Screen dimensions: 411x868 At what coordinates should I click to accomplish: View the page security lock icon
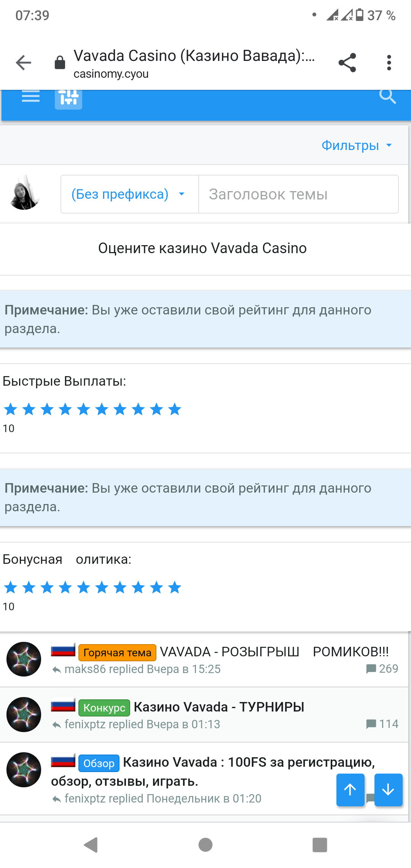[60, 62]
